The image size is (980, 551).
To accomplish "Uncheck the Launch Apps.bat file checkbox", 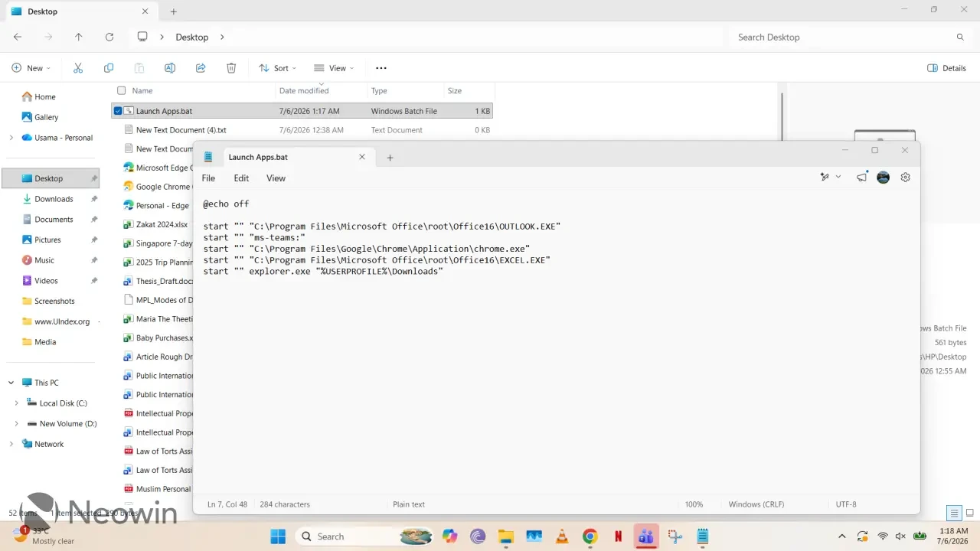I will pos(117,111).
